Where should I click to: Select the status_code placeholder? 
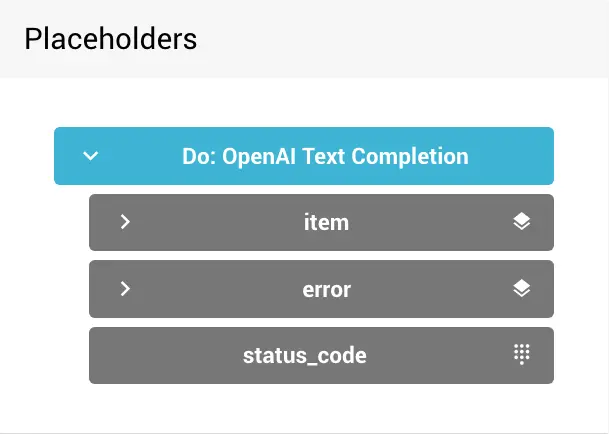[x=304, y=355]
